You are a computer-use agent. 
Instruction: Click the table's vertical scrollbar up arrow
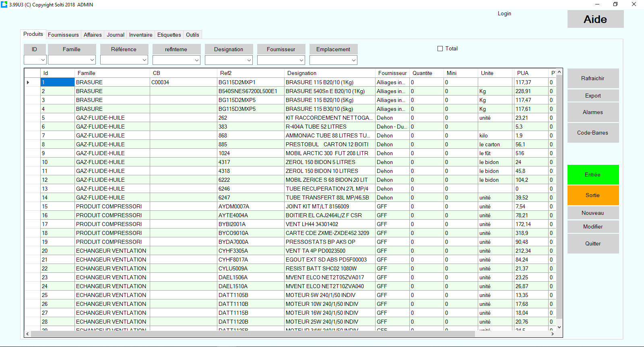(x=559, y=72)
